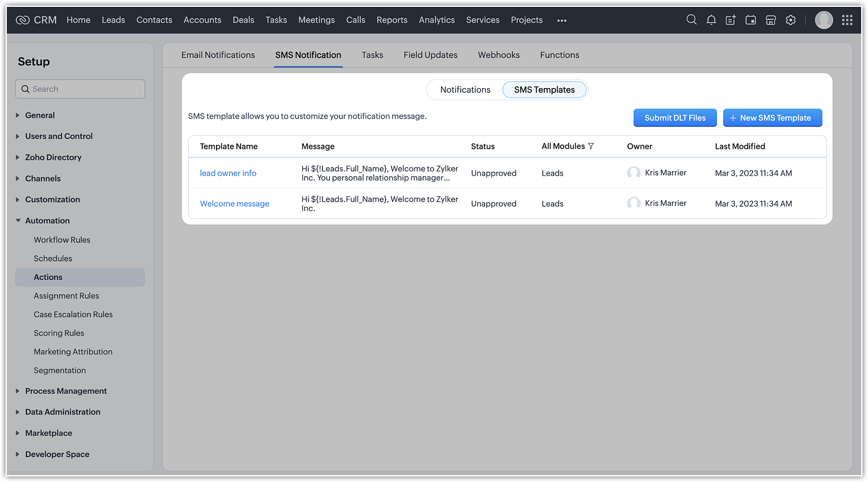The height and width of the screenshot is (482, 868).
Task: Open the global search magnifier icon
Action: (691, 20)
